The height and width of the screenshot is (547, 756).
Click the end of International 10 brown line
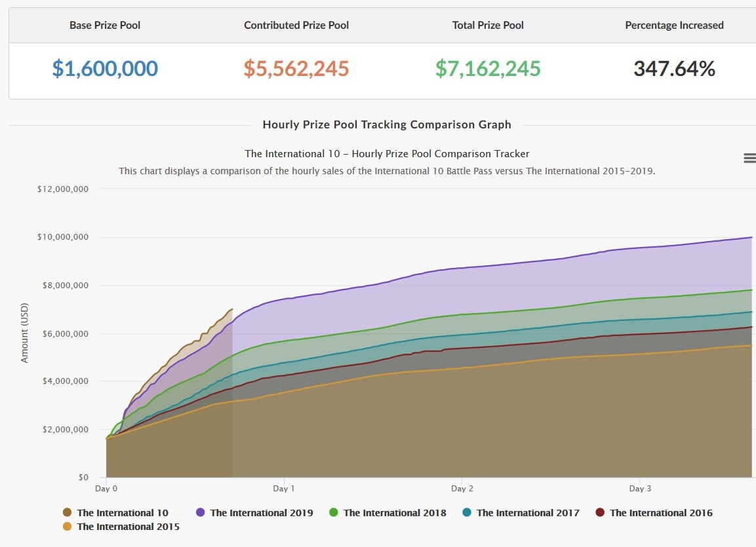click(232, 309)
